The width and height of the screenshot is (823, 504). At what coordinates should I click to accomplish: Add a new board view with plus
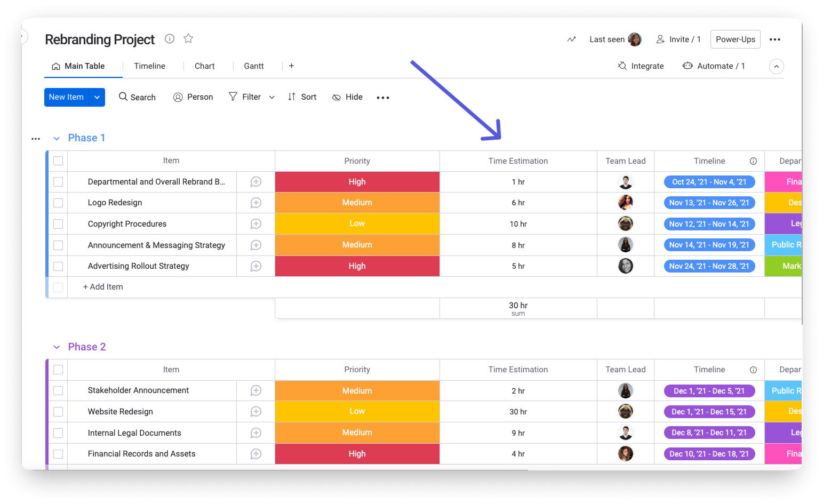tap(291, 66)
